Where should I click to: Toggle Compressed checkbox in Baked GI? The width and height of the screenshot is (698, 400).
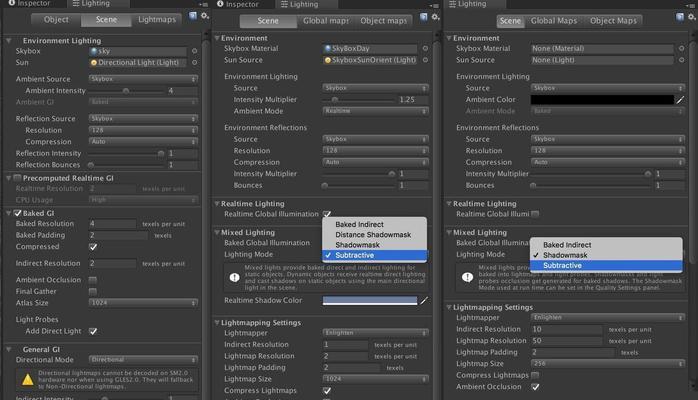[x=93, y=246]
